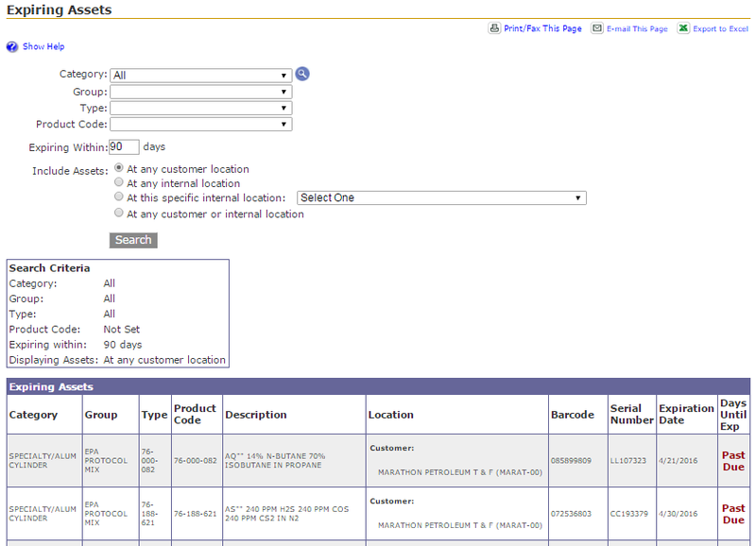Click Marathon Petroleum location in 072536803 row
756x546 pixels.
click(x=460, y=526)
